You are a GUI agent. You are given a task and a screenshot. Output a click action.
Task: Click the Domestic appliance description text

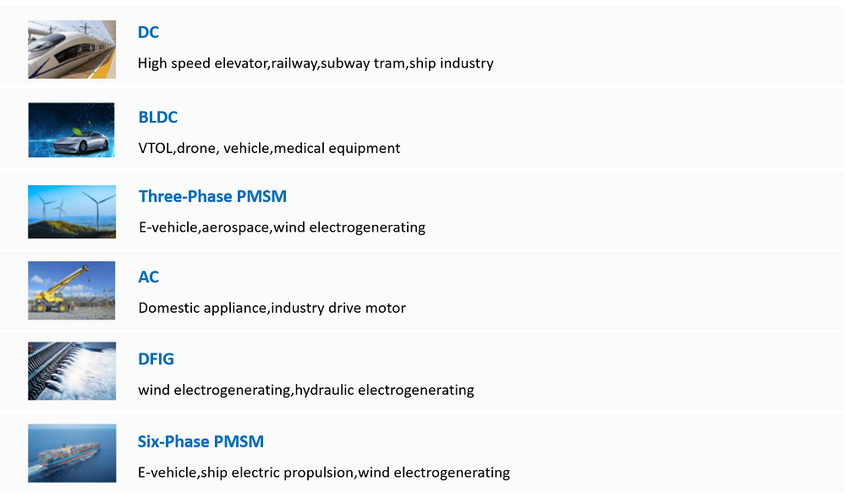[272, 308]
